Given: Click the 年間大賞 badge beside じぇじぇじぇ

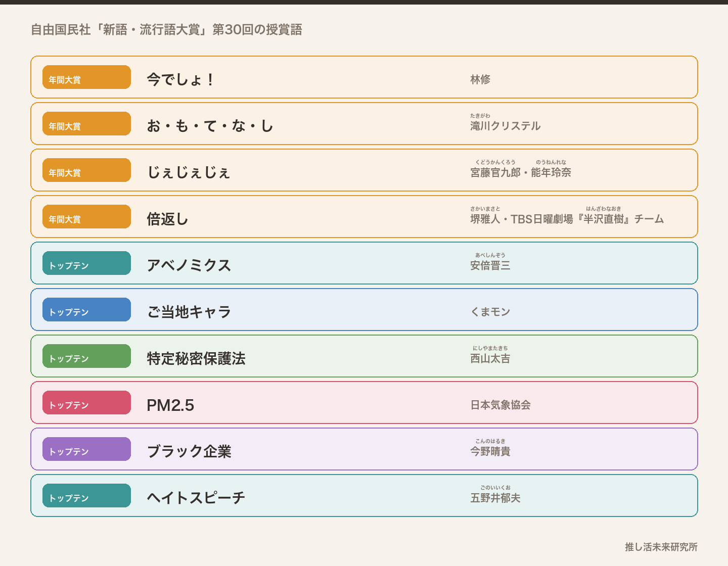Looking at the screenshot, I should coord(86,170).
